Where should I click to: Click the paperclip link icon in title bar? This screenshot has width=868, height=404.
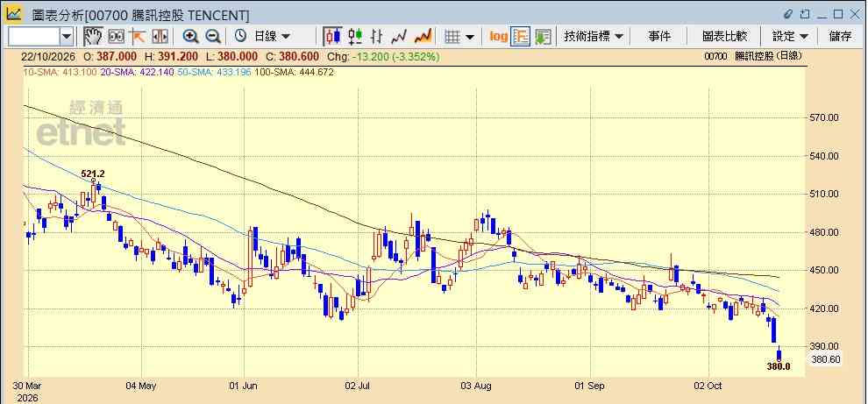point(789,14)
